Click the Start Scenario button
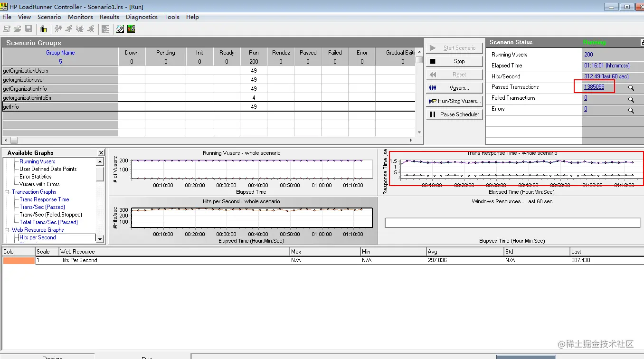644x359 pixels. coord(454,48)
